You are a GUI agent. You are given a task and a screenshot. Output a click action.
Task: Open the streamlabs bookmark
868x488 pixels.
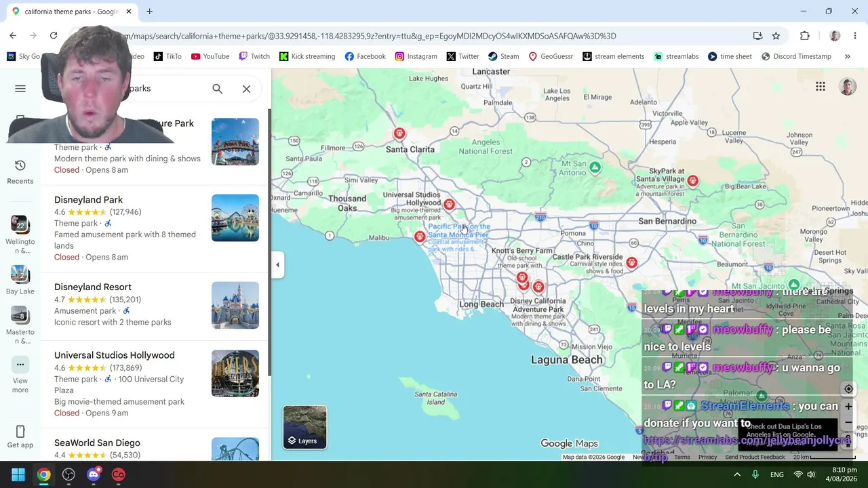(x=676, y=56)
